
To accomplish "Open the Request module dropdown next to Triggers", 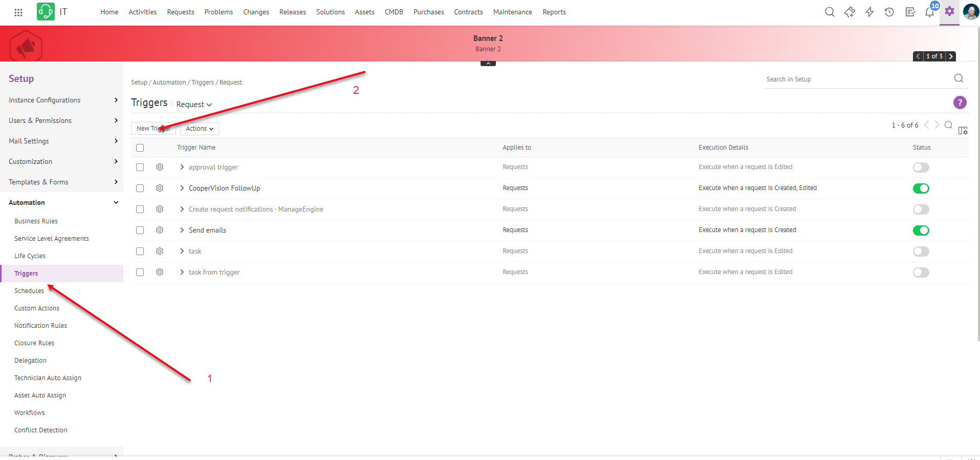I will pyautogui.click(x=194, y=104).
